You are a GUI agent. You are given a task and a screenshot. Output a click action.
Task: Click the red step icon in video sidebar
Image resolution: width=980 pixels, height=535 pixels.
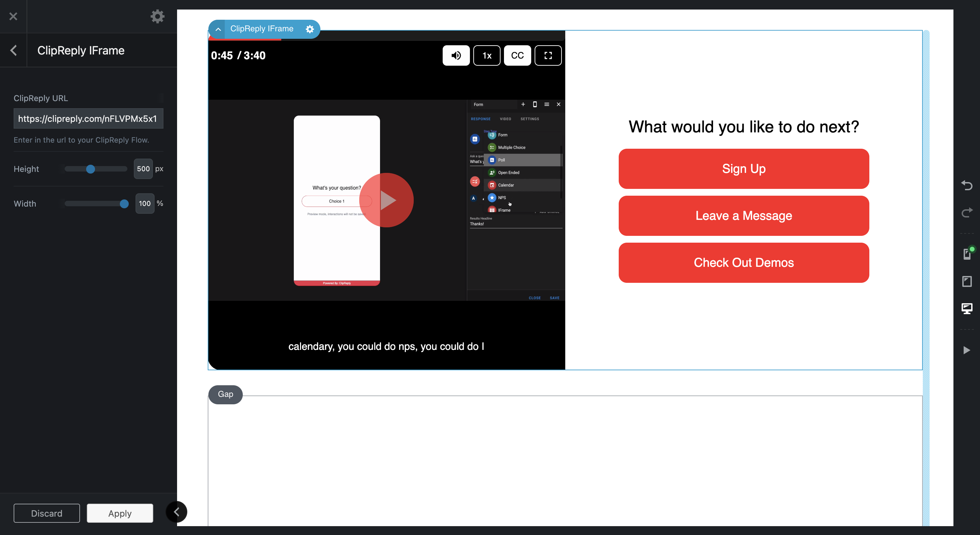475,182
